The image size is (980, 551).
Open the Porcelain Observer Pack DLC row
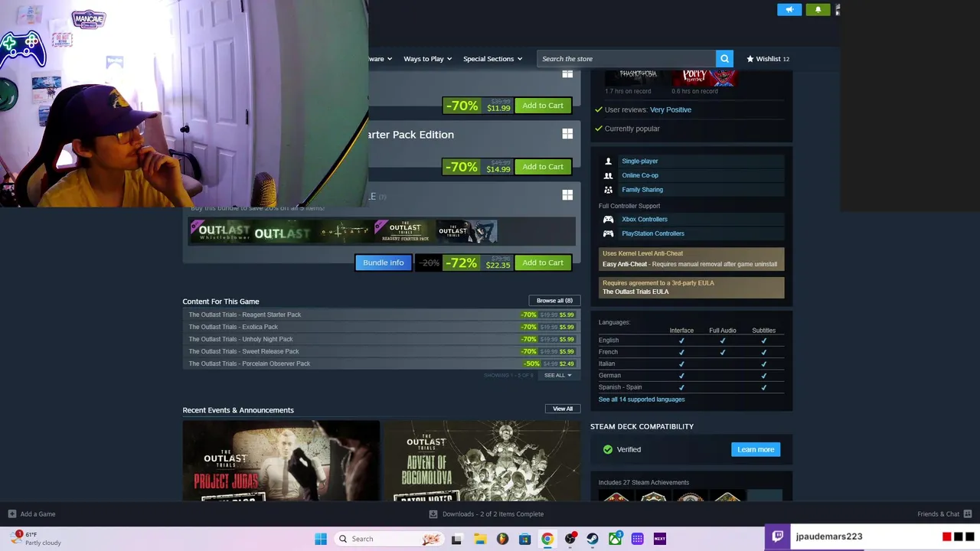click(381, 364)
